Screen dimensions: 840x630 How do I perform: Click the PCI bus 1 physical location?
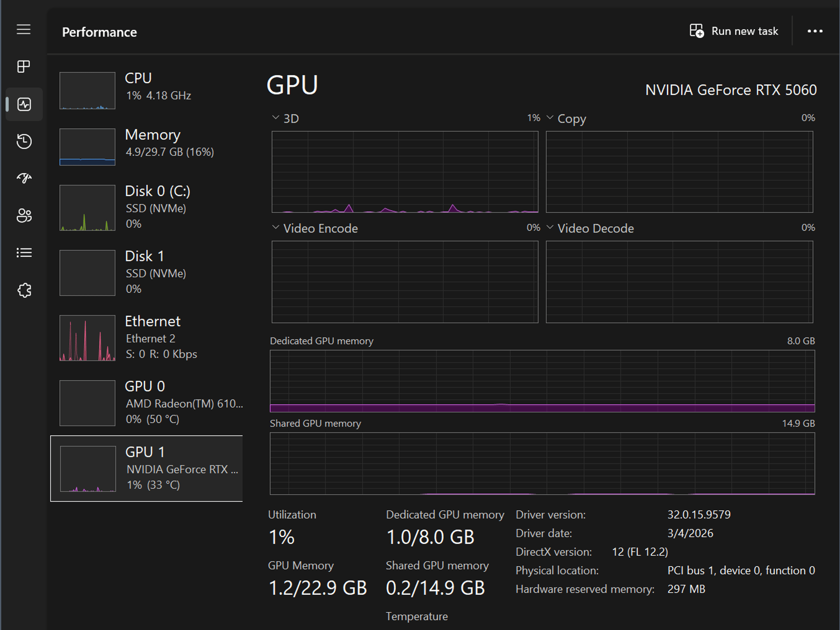pos(741,570)
